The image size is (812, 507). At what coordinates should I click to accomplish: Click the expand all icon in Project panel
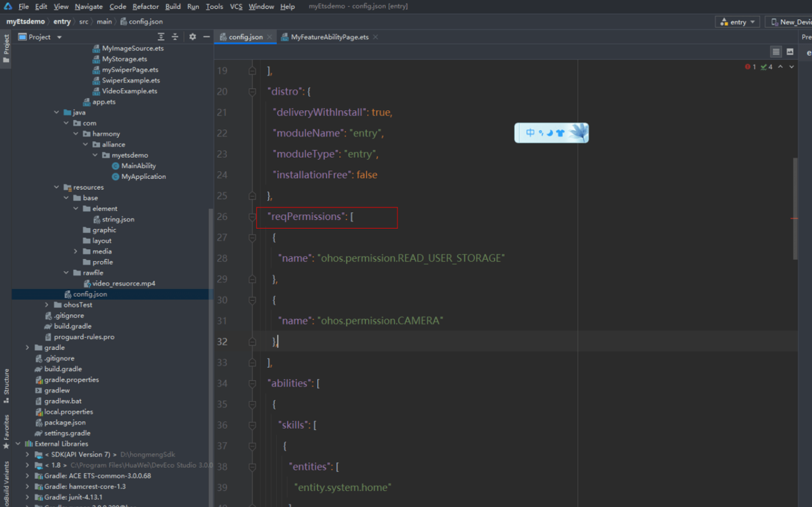click(161, 37)
